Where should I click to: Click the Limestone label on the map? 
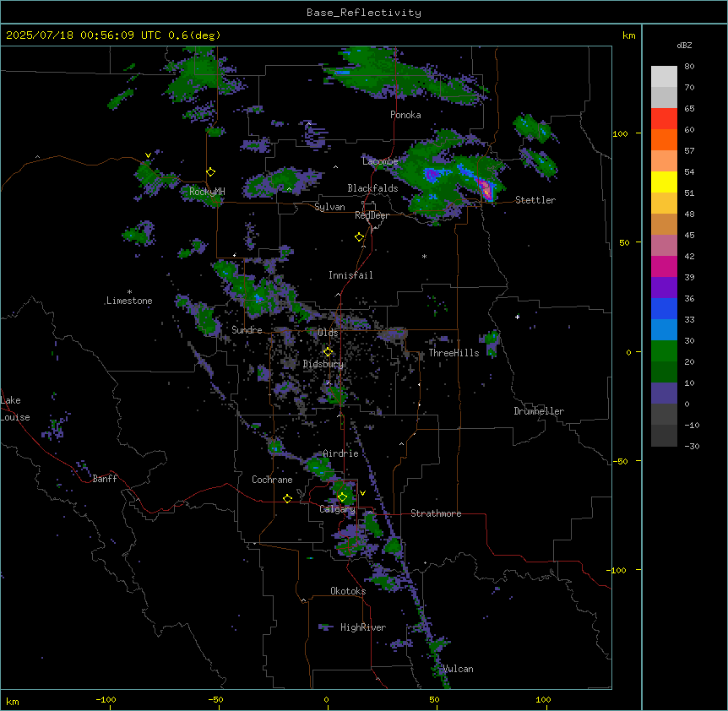pyautogui.click(x=129, y=301)
